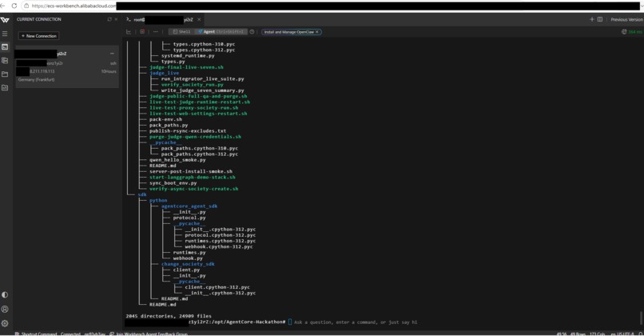Open the user account icon in sidebar
The width and height of the screenshot is (644, 336).
coord(5,310)
